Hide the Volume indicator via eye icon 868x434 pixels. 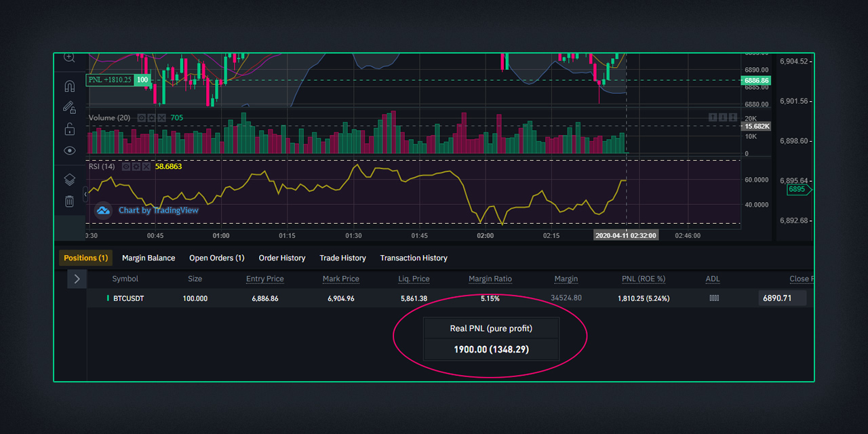[x=142, y=118]
